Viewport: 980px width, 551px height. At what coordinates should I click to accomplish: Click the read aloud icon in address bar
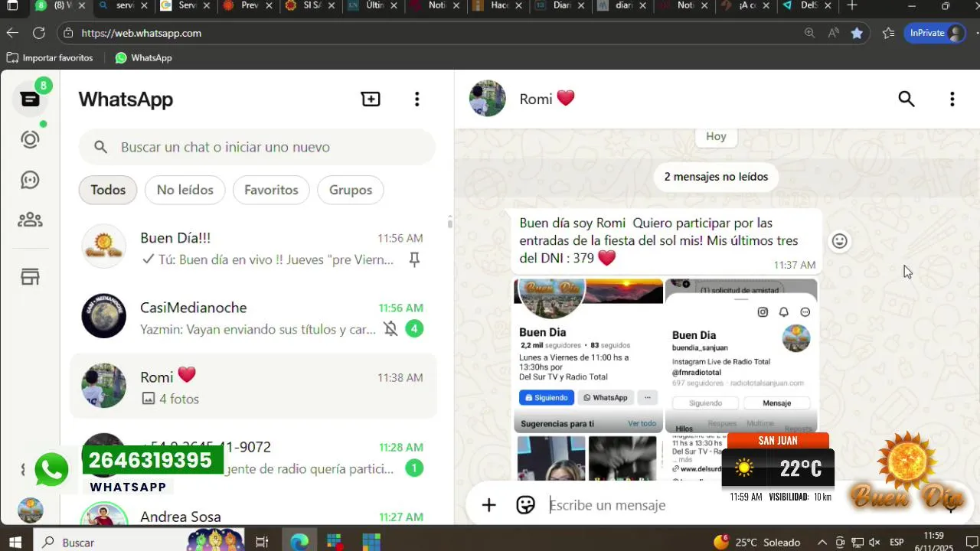click(x=833, y=33)
